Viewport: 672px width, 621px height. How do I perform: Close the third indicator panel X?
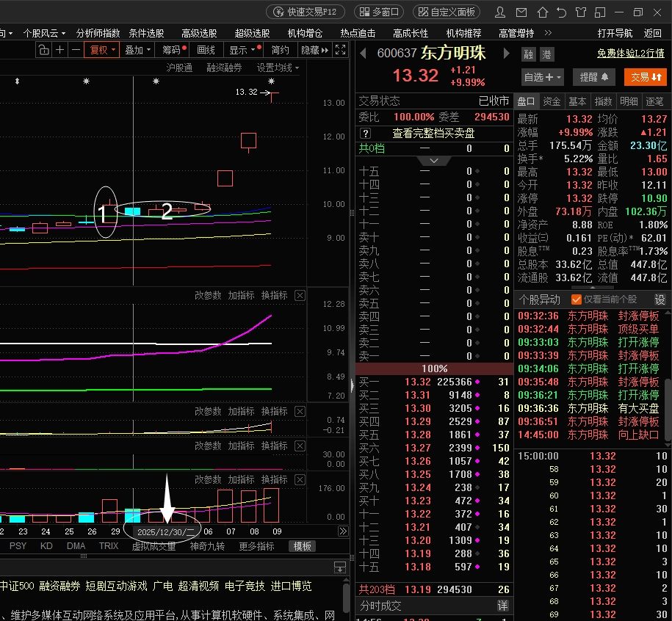300,446
